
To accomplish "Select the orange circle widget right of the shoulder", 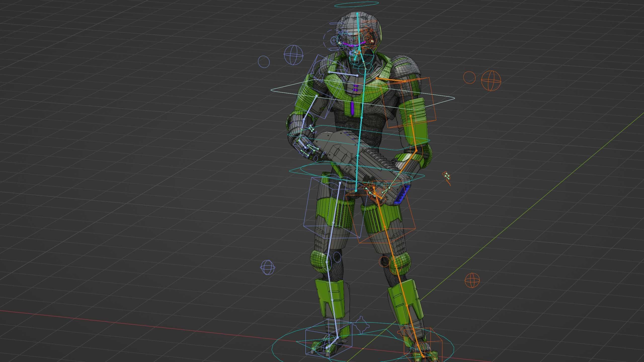I will [x=469, y=77].
